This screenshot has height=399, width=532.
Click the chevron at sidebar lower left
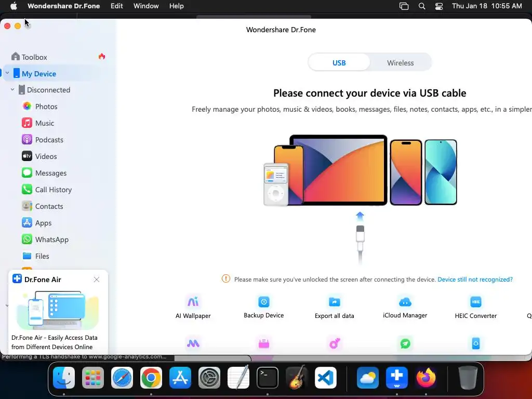7,305
